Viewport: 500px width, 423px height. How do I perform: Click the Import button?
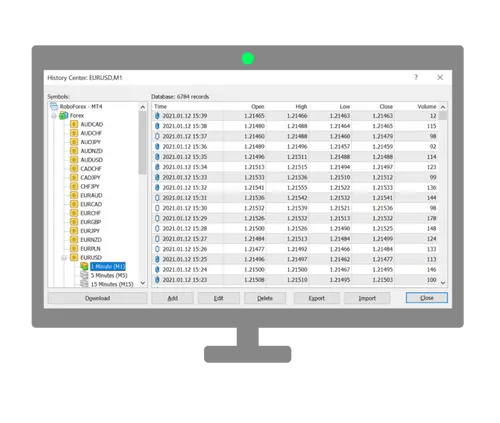pos(367,298)
